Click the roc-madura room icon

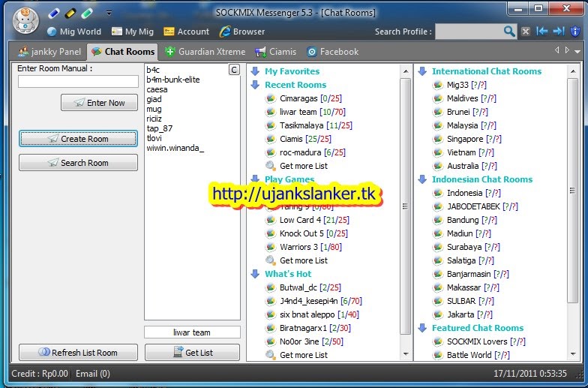270,152
